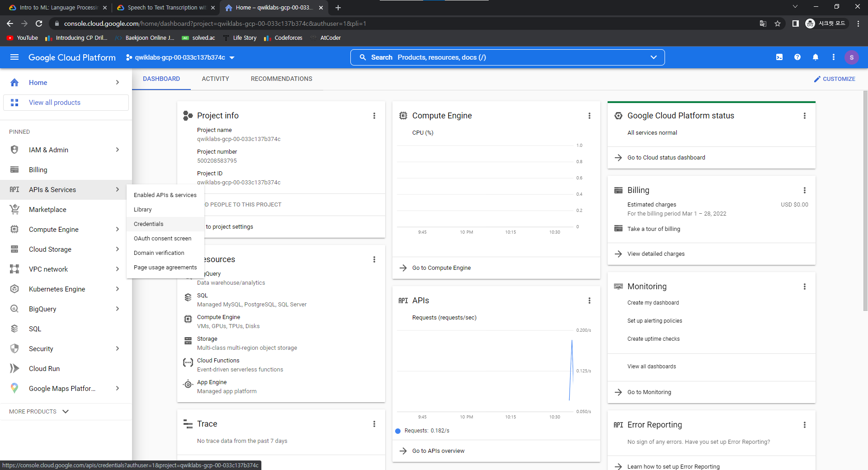The width and height of the screenshot is (868, 470).
Task: Click View detailed charges link
Action: click(656, 254)
